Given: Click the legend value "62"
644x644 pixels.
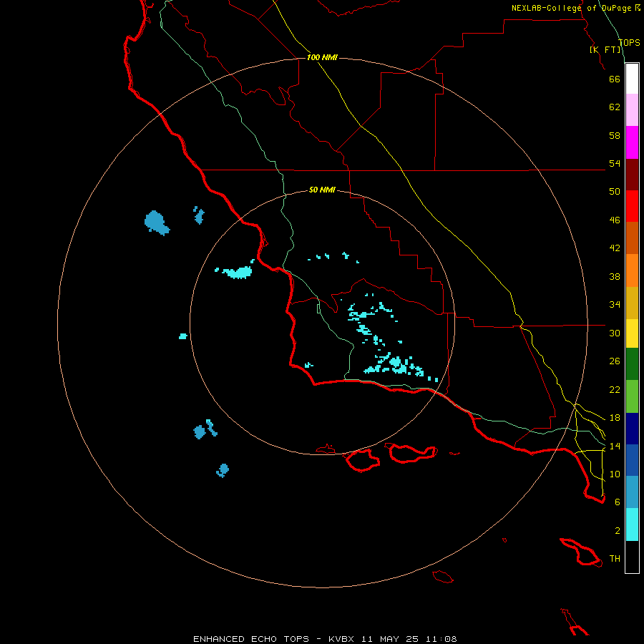Looking at the screenshot, I should pyautogui.click(x=615, y=107).
